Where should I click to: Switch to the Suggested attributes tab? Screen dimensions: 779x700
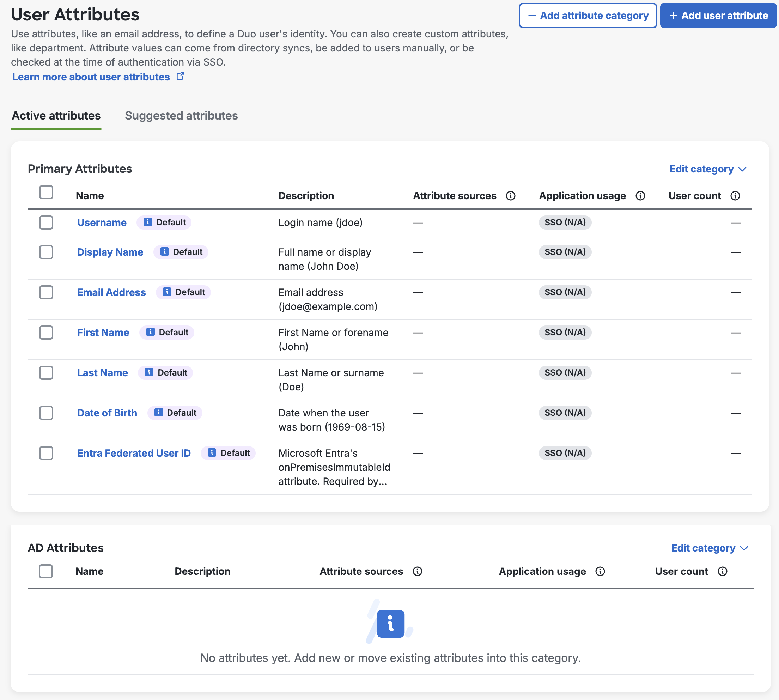click(181, 115)
